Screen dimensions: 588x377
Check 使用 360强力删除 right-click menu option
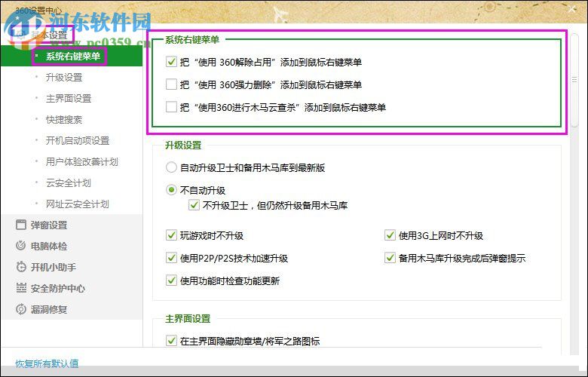(171, 84)
